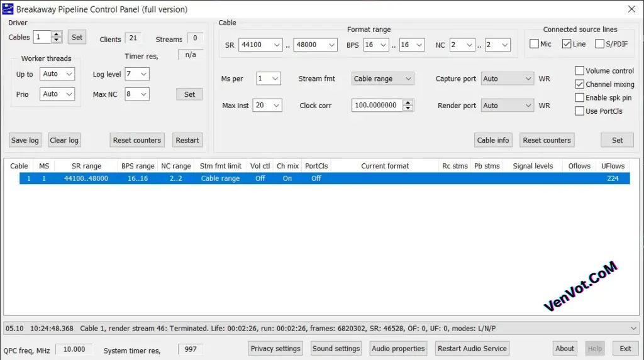Click the Restart button
644x360 pixels.
click(187, 140)
